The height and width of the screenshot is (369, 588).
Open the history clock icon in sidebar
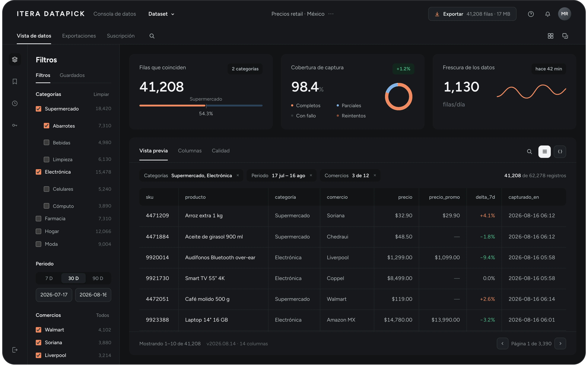15,103
